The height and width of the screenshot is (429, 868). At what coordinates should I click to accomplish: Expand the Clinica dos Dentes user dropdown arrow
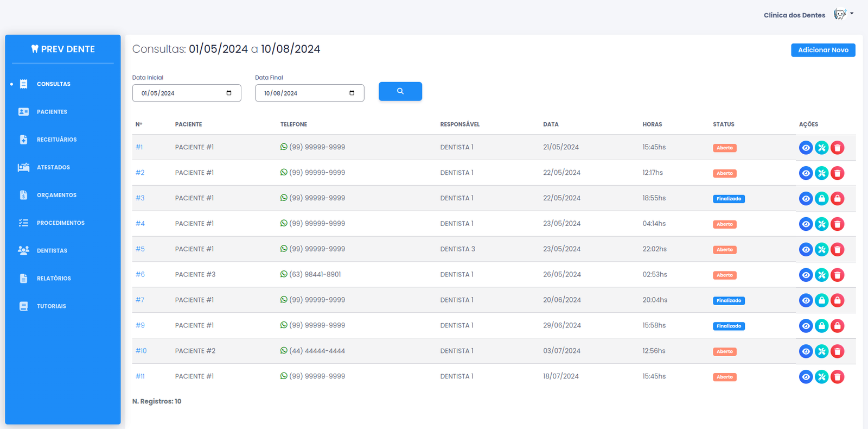point(852,14)
